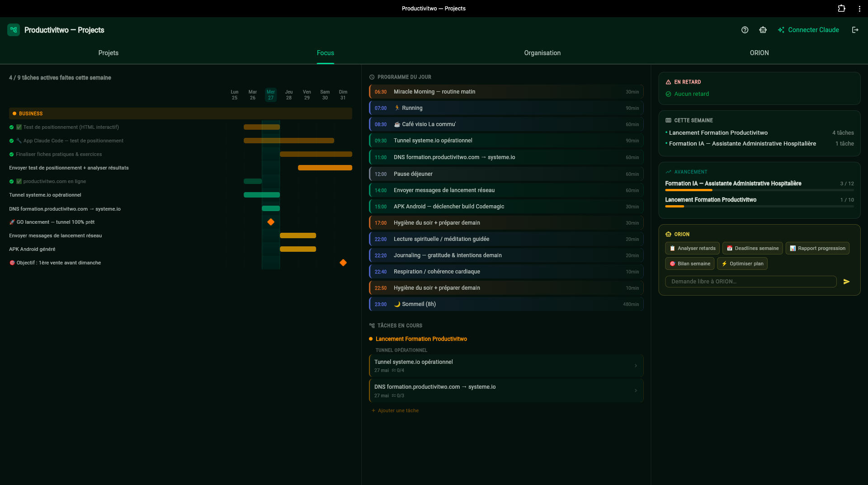Viewport: 868px width, 485px height.
Task: Click the Tunnel systeme.io gantt bar
Action: coord(262,195)
